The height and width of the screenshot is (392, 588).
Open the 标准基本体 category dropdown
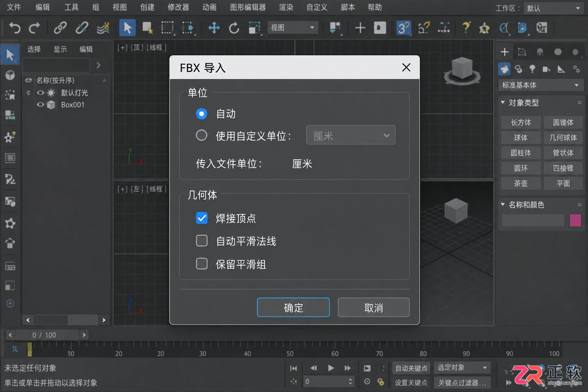coord(540,85)
